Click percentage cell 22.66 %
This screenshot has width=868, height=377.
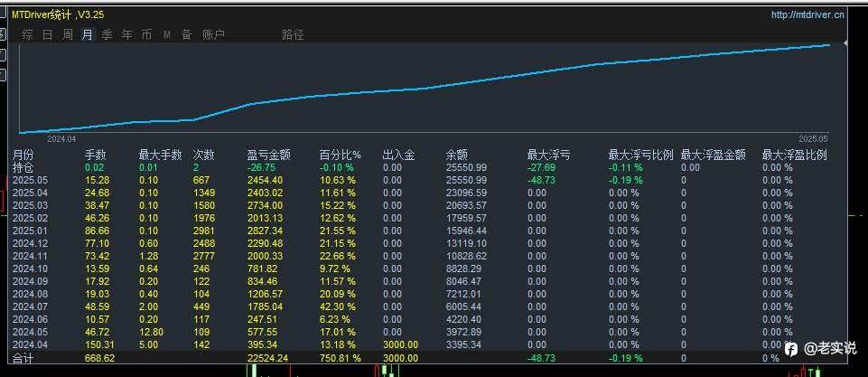(338, 256)
